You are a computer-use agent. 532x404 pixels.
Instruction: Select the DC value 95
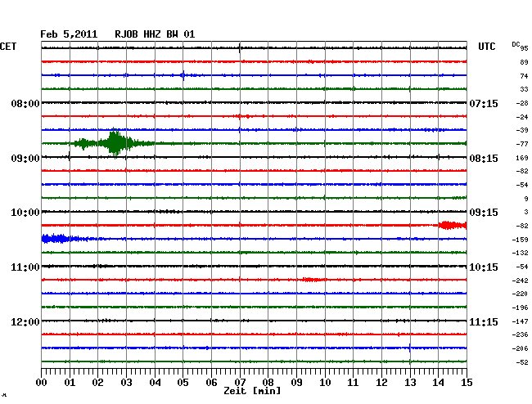(x=524, y=48)
